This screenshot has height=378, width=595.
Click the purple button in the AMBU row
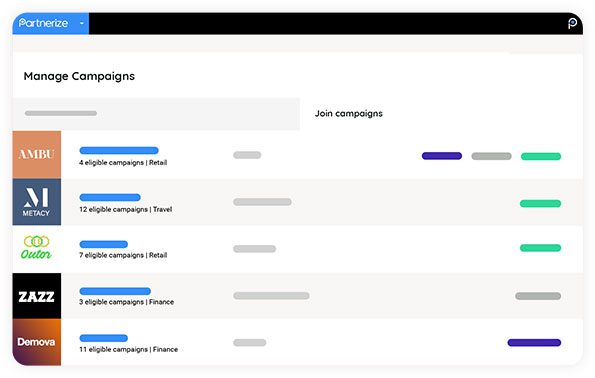pyautogui.click(x=442, y=156)
